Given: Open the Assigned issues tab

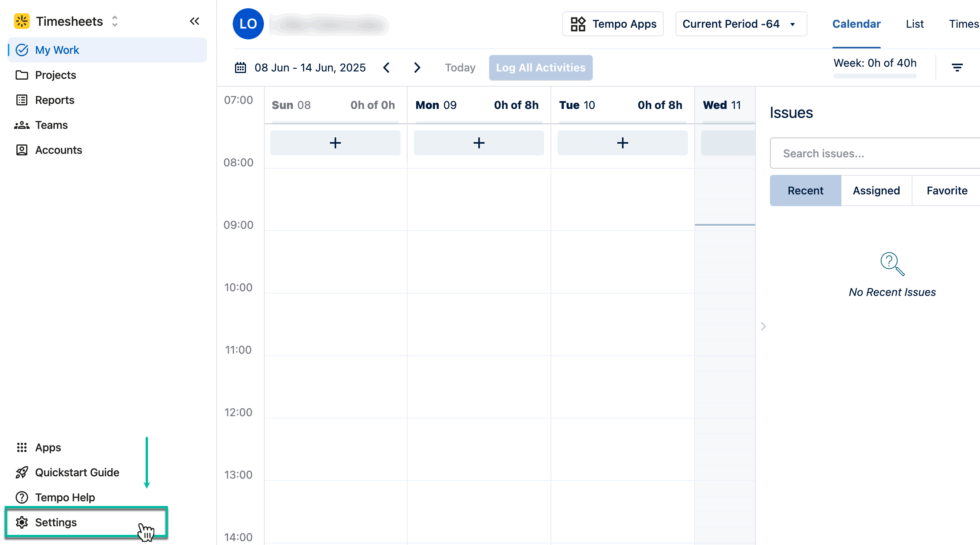Looking at the screenshot, I should (876, 191).
